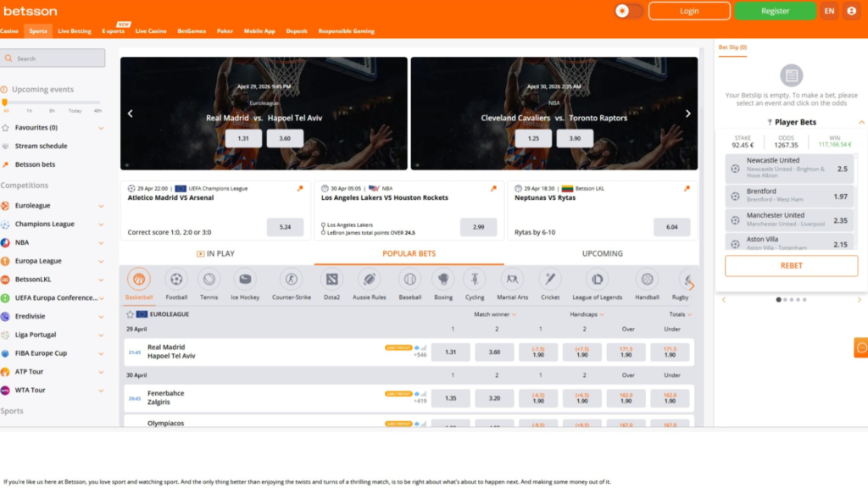Favourite the Euroleague star icon
The width and height of the screenshot is (868, 488).
[x=130, y=314]
